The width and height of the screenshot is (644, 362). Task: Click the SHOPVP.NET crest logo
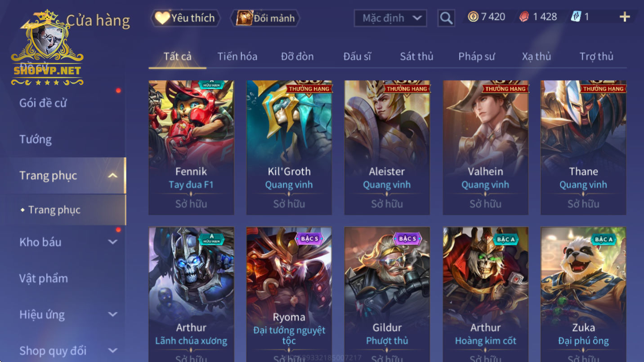pyautogui.click(x=47, y=48)
